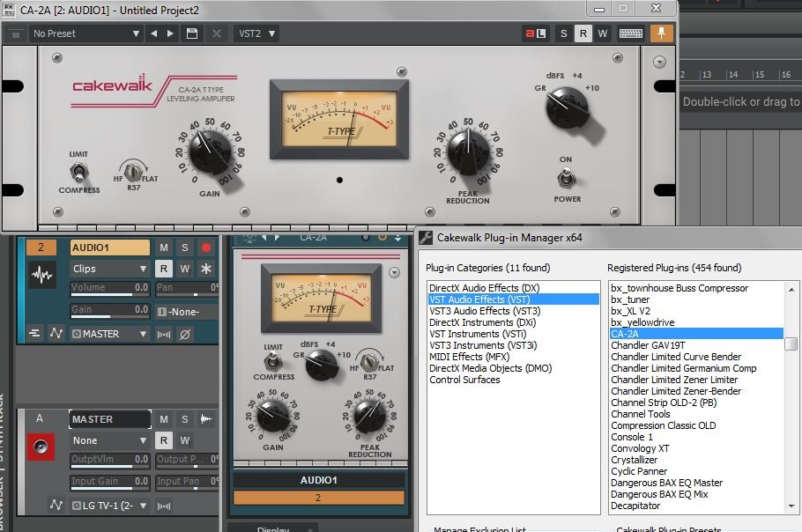
Task: Click the red speaker icon of MASTER bus
Action: pyautogui.click(x=41, y=447)
